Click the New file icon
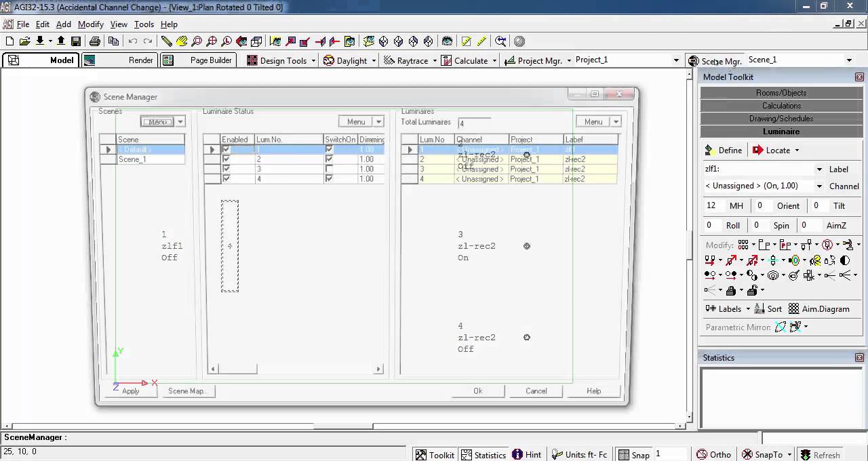 [x=9, y=41]
